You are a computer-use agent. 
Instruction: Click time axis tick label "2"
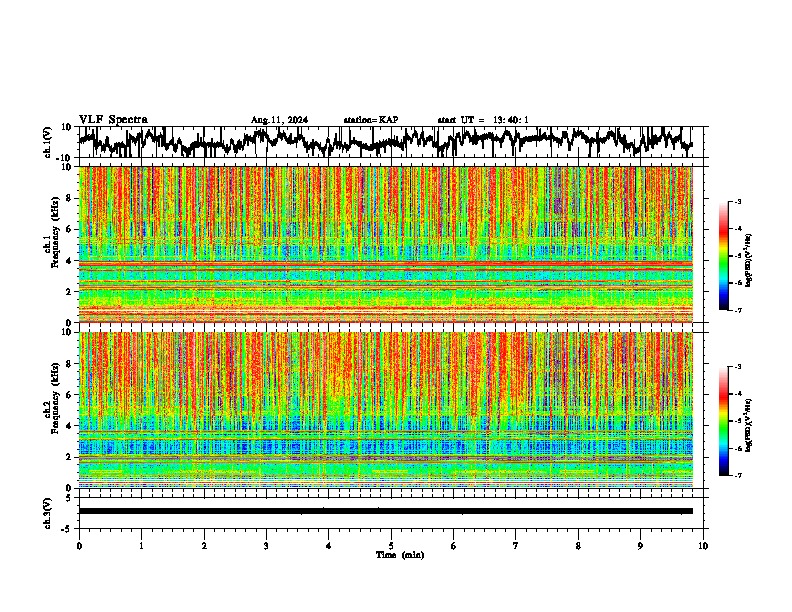(x=204, y=546)
